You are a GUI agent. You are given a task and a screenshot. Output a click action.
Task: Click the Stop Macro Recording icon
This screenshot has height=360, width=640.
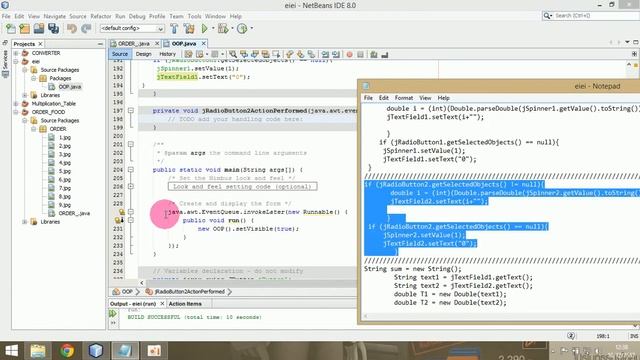coord(360,54)
